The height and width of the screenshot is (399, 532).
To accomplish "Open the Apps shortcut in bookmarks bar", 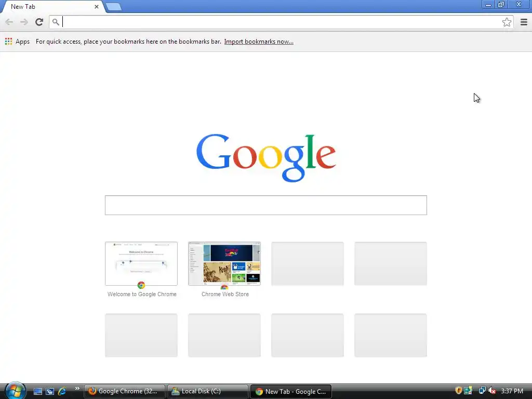I will tap(17, 42).
